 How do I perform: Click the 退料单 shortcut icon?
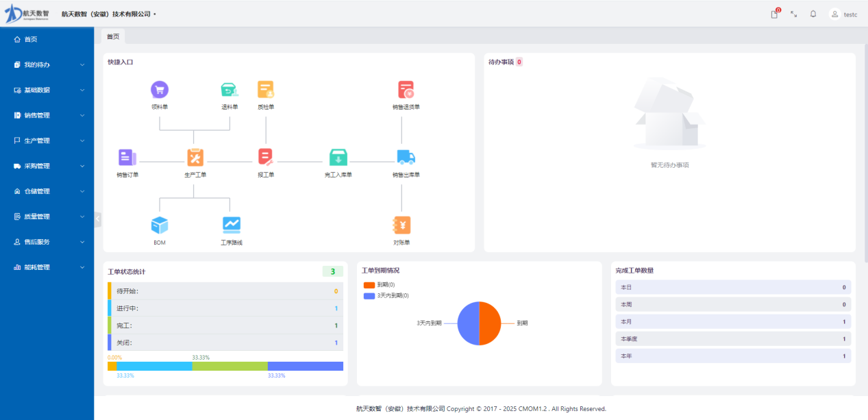coord(230,90)
